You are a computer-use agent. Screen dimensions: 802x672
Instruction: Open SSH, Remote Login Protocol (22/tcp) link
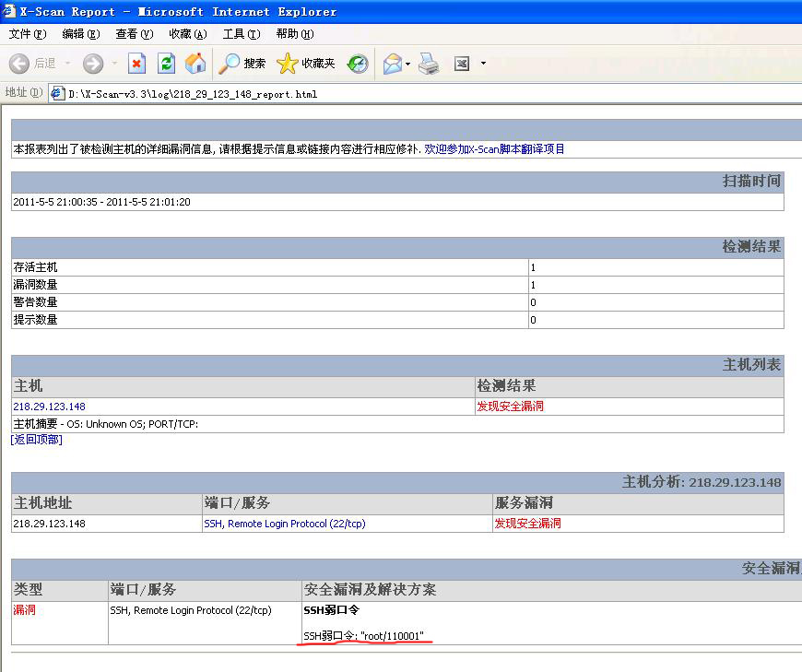284,524
